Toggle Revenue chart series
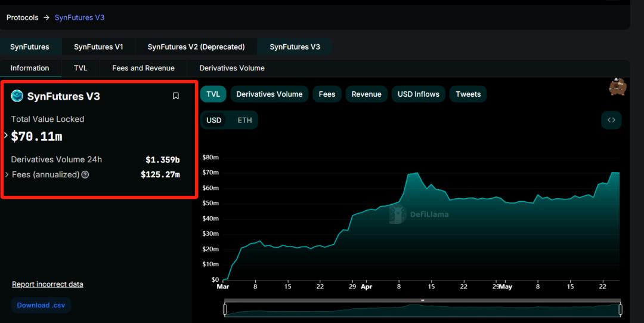 [x=366, y=94]
